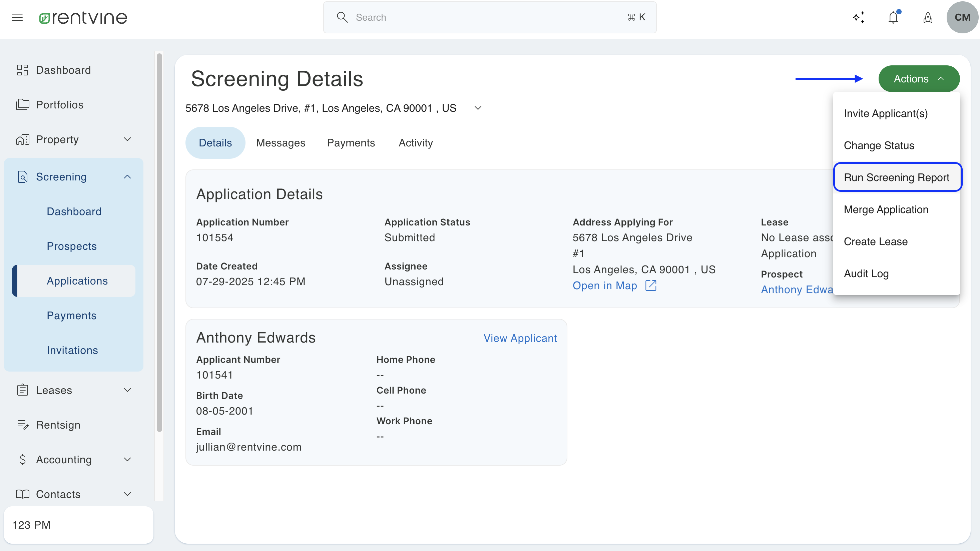Screen dimensions: 980x551
Task: Choose Create Lease menu item
Action: [x=897, y=241]
